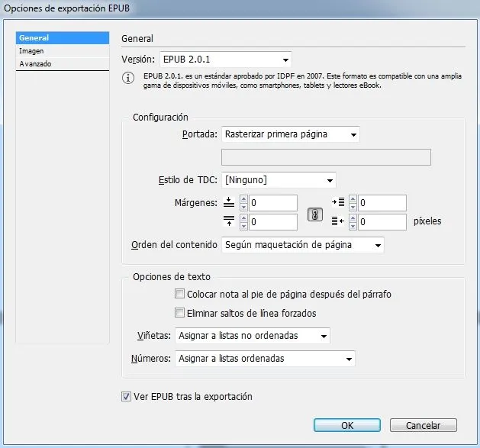This screenshot has width=480, height=448.
Task: Click the Opciones de texto group title
Action: [172, 277]
